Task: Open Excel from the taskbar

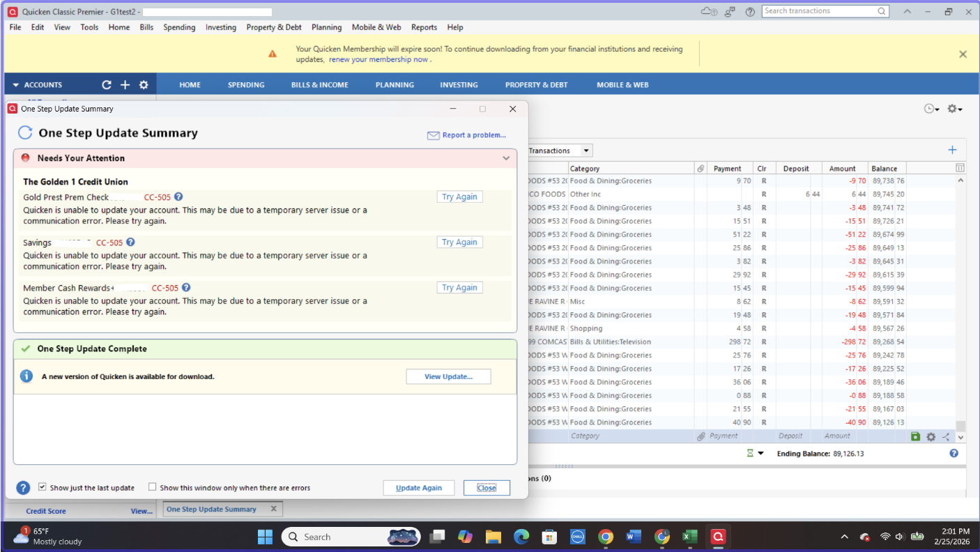Action: pos(689,537)
